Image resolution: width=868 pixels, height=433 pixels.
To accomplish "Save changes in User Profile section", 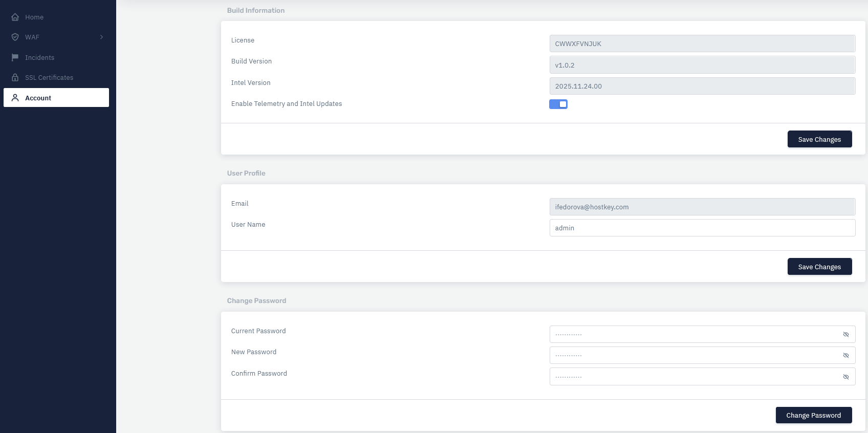I will 819,267.
